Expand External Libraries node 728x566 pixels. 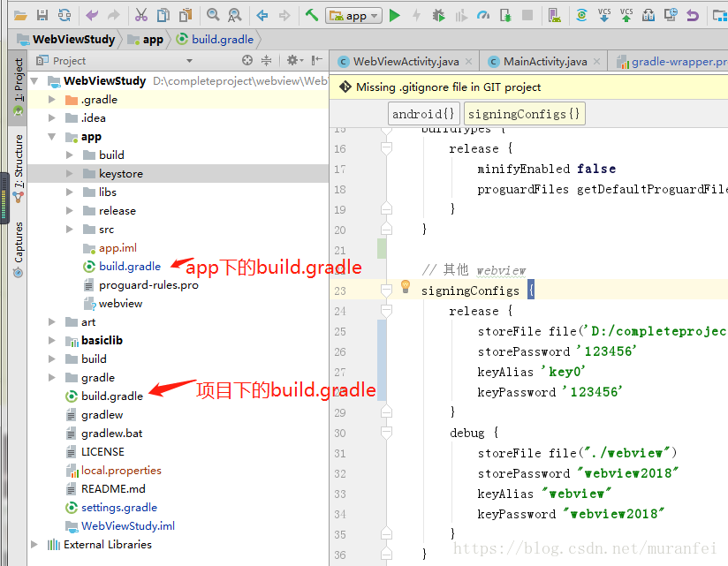[35, 545]
